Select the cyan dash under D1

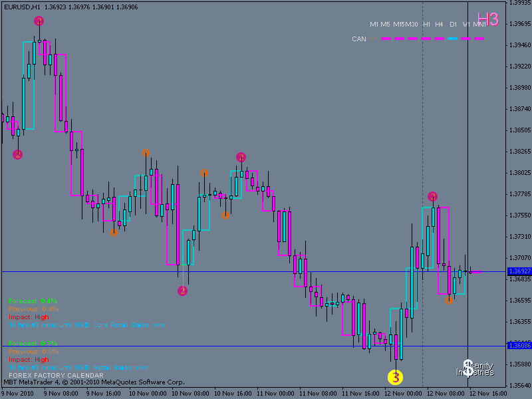pos(453,39)
